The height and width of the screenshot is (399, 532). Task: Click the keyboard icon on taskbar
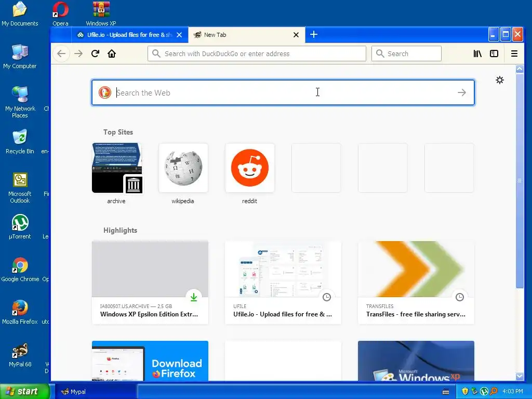click(446, 392)
